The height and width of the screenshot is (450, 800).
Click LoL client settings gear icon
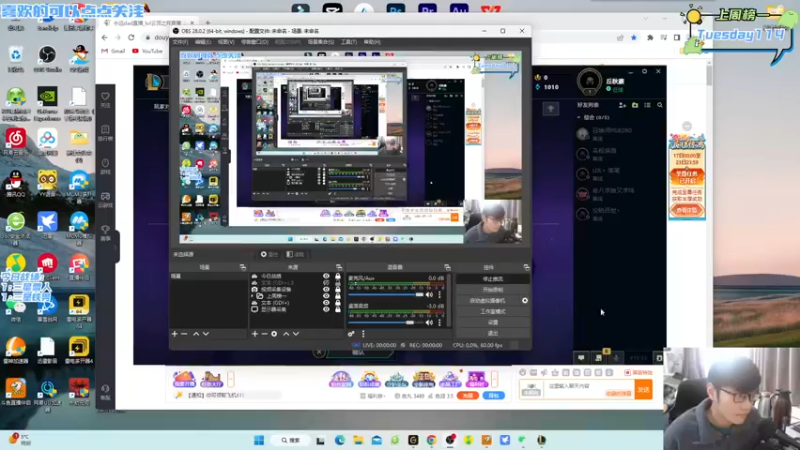tap(644, 71)
